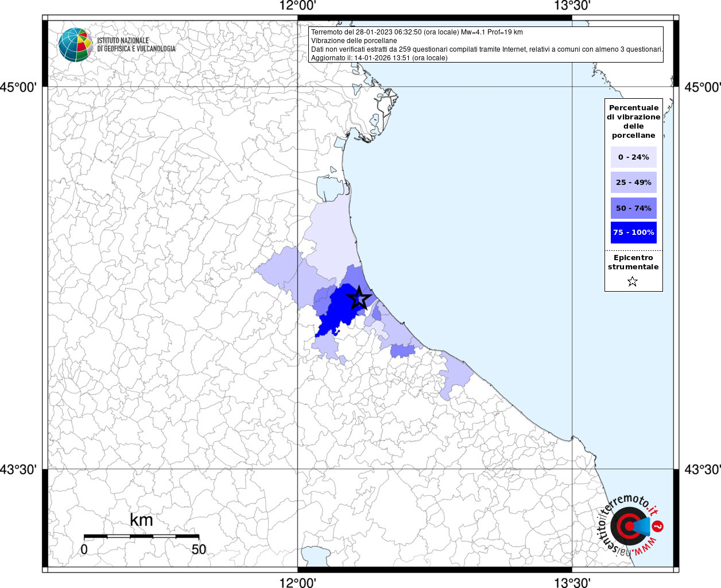
Task: Click the '0' value on the scale bar
Action: point(84,549)
